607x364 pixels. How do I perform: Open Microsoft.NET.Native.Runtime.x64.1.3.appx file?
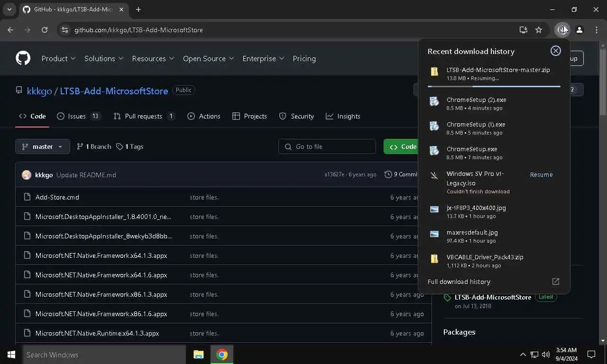[x=97, y=333]
